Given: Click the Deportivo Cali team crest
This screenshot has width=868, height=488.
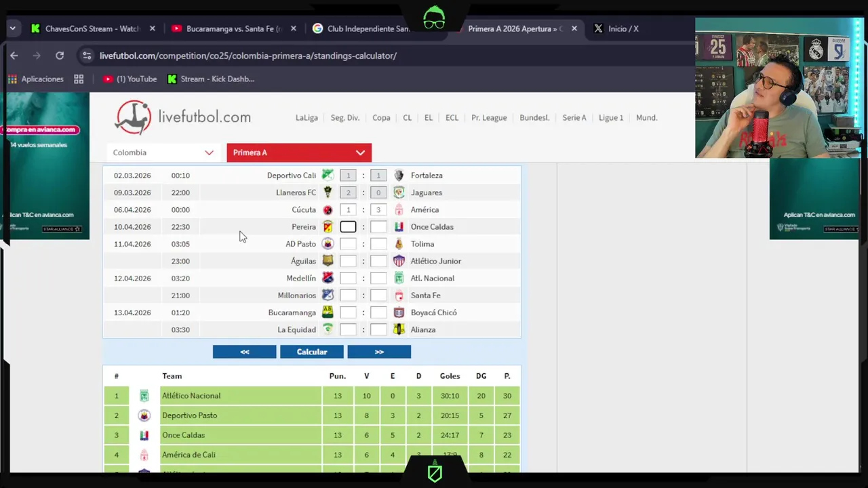Looking at the screenshot, I should pyautogui.click(x=328, y=175).
